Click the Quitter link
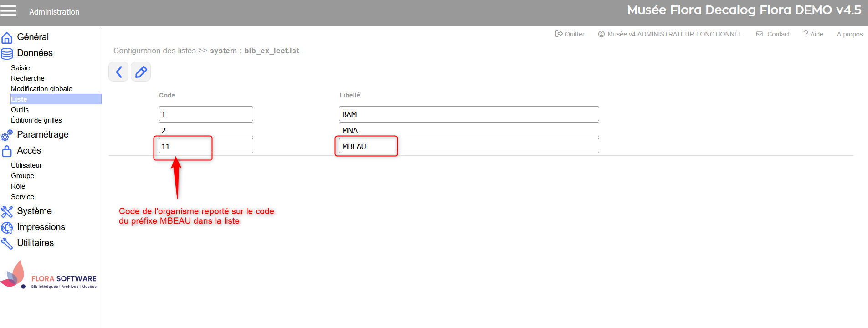Image resolution: width=868 pixels, height=328 pixels. [570, 34]
